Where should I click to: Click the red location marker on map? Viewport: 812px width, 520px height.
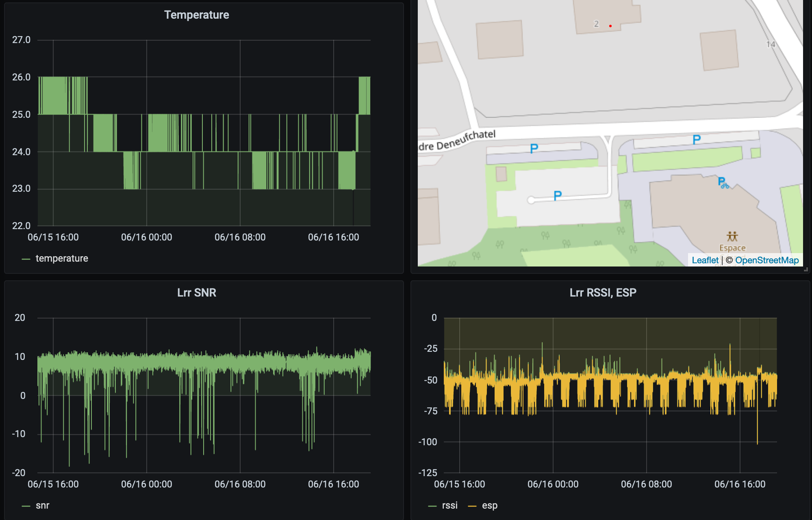click(610, 26)
